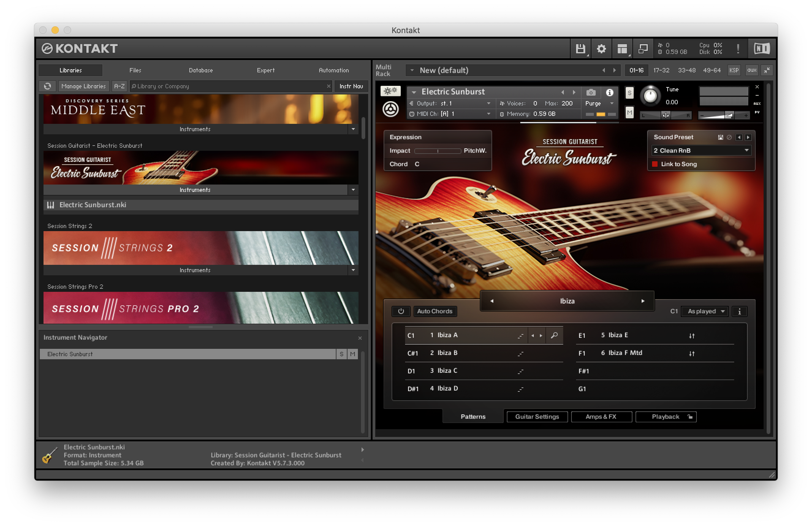Click the exclamation warning panic icon
Screen dimensions: 812x526
[x=738, y=49]
